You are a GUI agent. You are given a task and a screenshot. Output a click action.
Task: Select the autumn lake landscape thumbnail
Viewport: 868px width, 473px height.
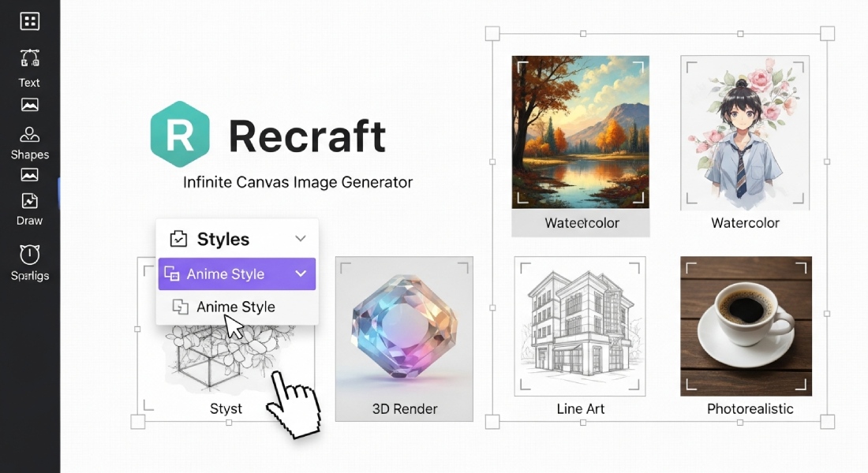[580, 132]
